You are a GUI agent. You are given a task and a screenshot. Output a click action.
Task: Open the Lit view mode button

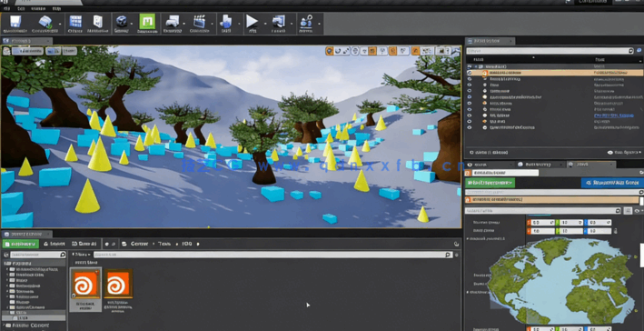(x=53, y=51)
